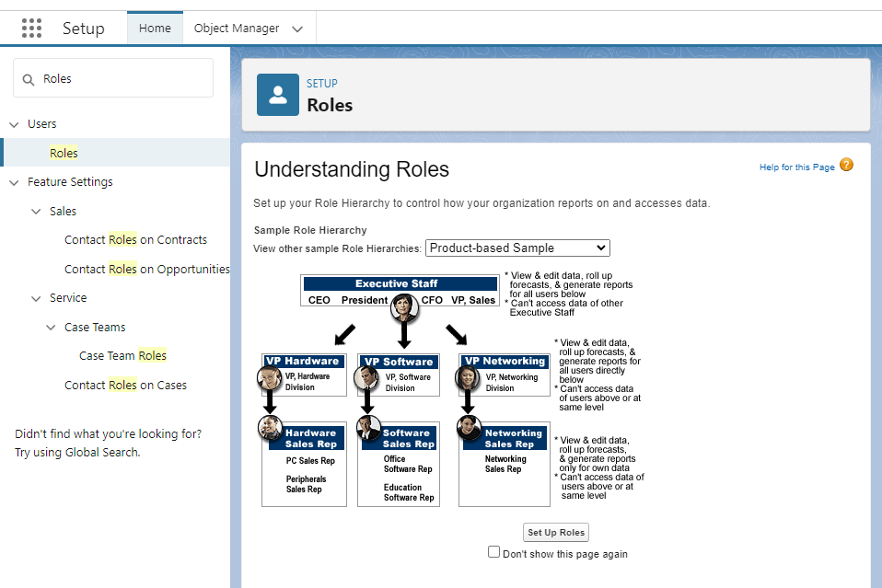Click the Set Up Roles button
This screenshot has width=882, height=588.
coord(556,533)
